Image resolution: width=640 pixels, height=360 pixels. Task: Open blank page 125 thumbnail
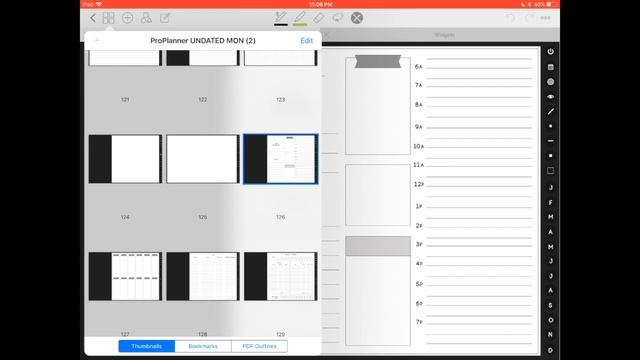(x=203, y=159)
